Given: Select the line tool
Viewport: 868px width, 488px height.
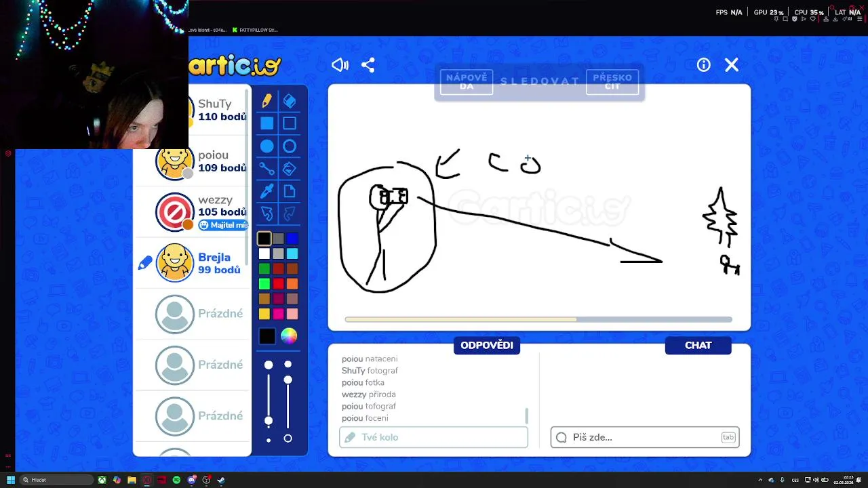Looking at the screenshot, I should (267, 169).
